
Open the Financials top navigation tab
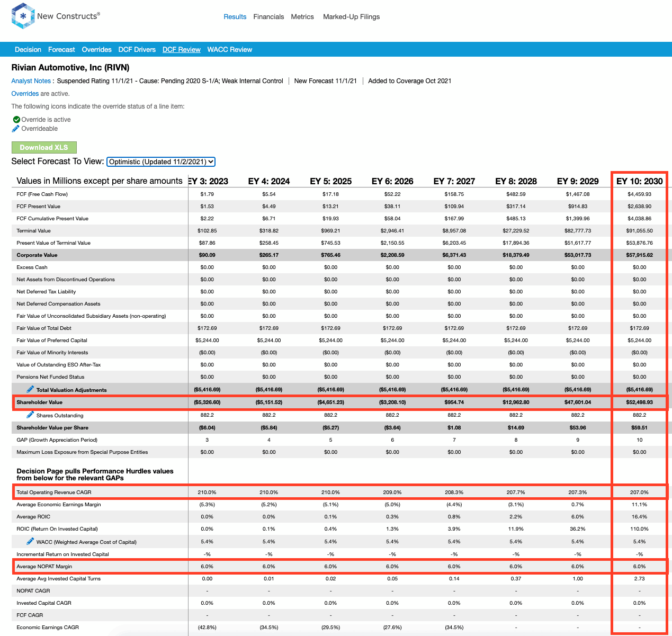[x=268, y=17]
